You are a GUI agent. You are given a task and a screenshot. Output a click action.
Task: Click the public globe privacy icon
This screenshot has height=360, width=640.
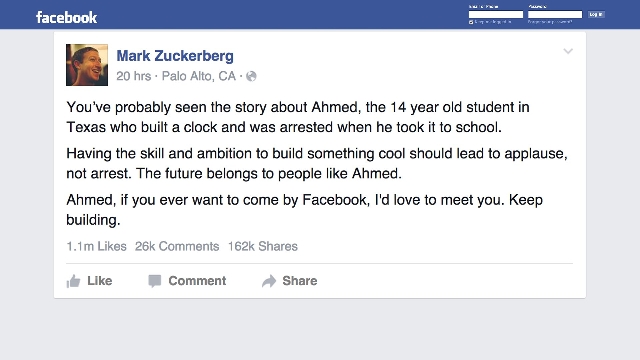pyautogui.click(x=251, y=76)
